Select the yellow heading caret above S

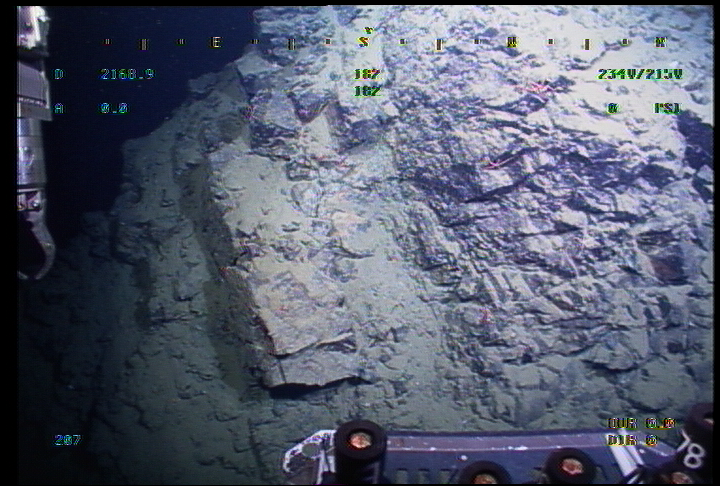pyautogui.click(x=367, y=30)
